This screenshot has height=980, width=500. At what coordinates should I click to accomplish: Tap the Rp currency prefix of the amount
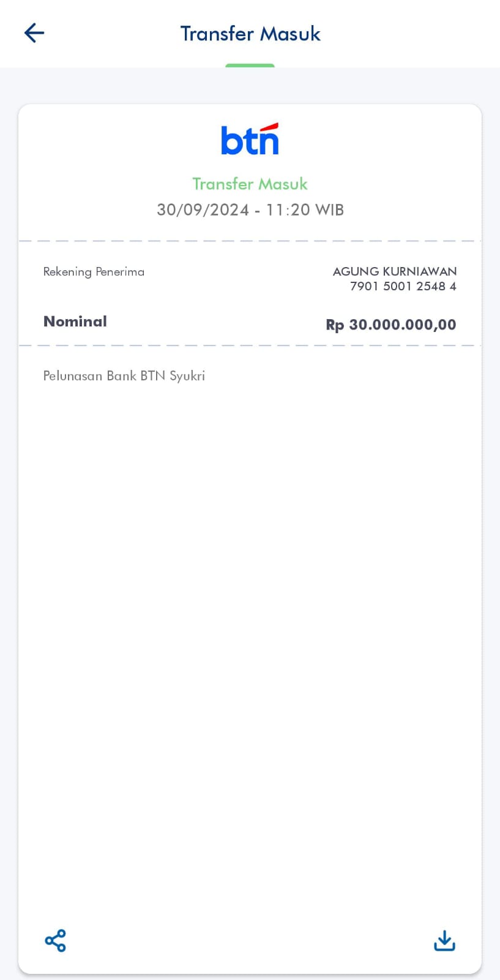pyautogui.click(x=335, y=325)
